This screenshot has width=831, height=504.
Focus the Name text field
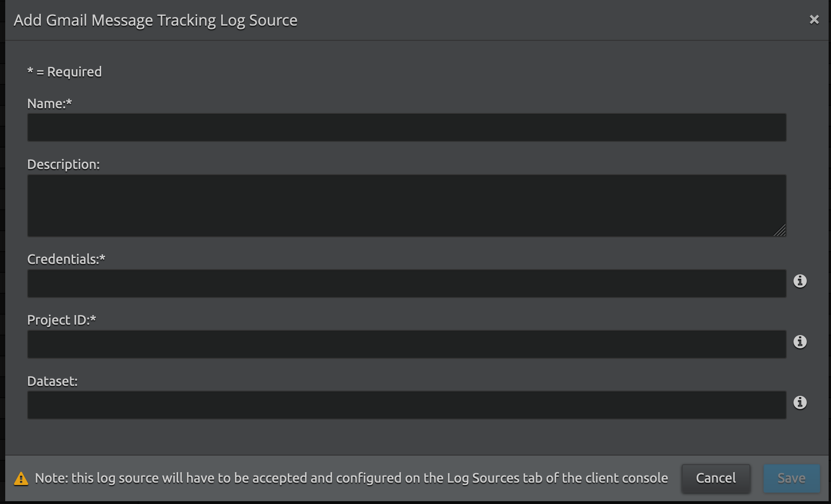[406, 127]
